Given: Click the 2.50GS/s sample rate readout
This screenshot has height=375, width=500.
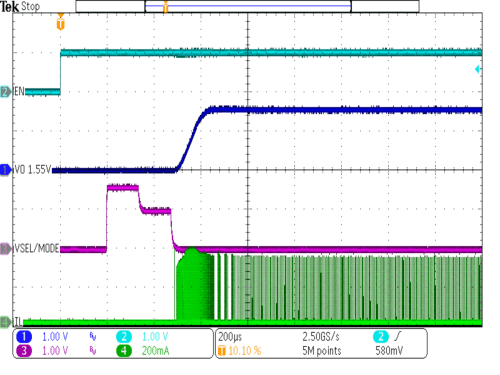Looking at the screenshot, I should (x=321, y=337).
